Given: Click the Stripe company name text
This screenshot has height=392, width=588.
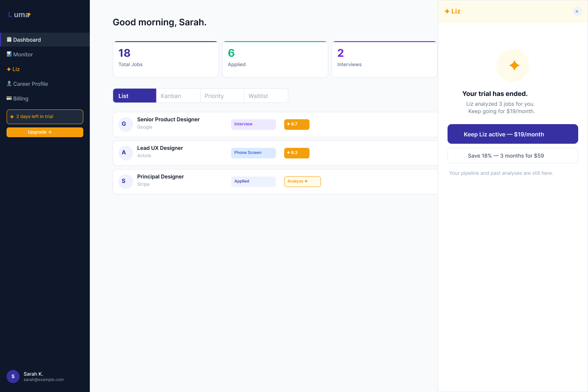Looking at the screenshot, I should [143, 184].
